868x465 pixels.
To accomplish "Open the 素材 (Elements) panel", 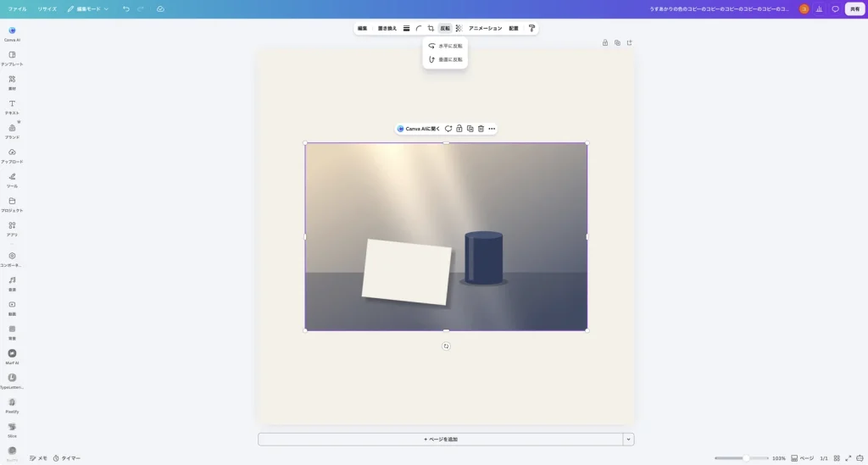I will (12, 82).
